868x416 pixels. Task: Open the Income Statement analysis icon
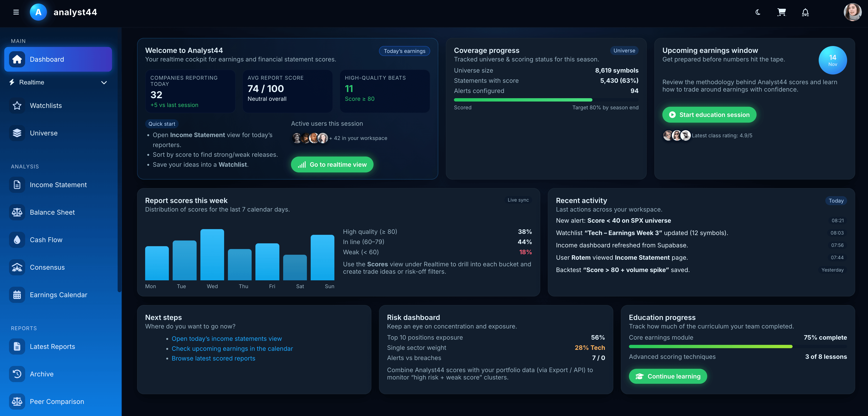pos(17,185)
